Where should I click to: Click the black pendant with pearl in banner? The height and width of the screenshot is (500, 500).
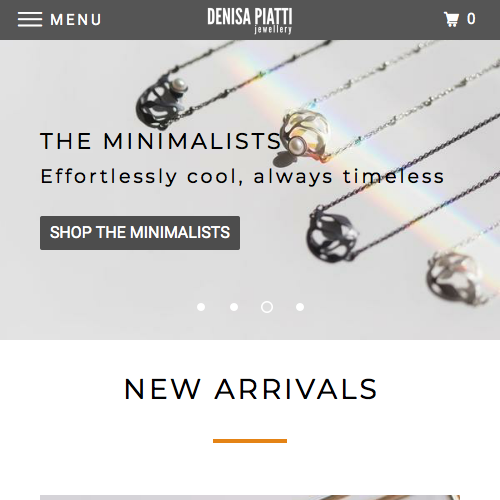(x=162, y=102)
